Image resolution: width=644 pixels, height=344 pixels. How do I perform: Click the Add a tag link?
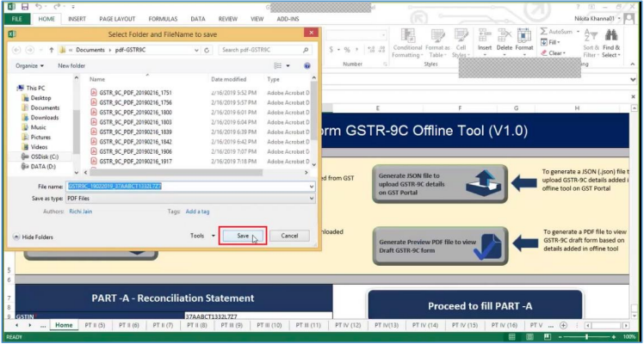197,212
